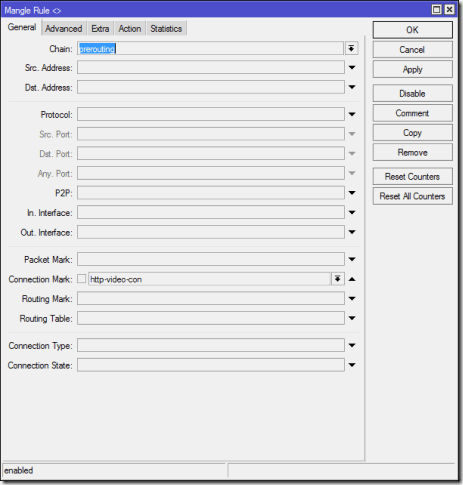Expand the In. Interface field
The width and height of the screenshot is (463, 485).
(352, 213)
